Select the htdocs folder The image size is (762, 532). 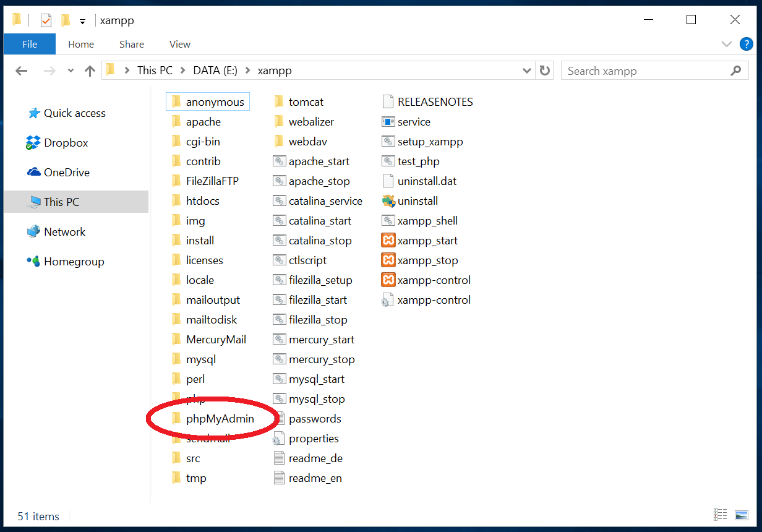click(195, 201)
